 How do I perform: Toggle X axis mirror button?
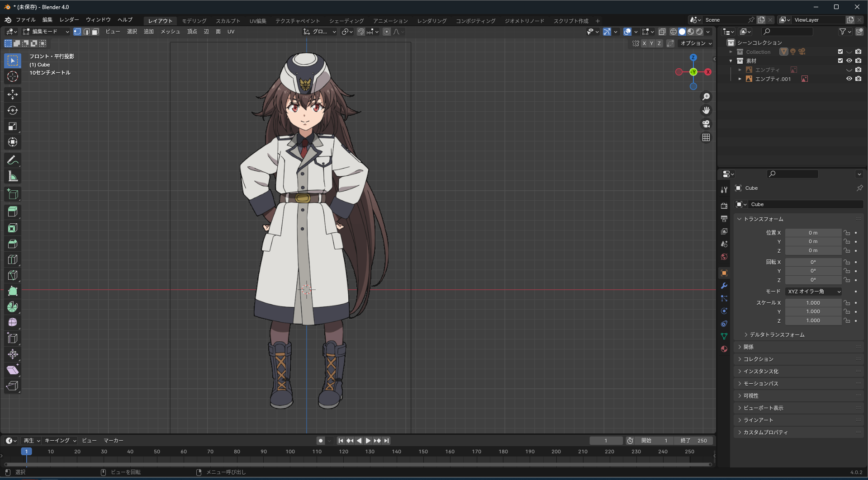tap(644, 43)
